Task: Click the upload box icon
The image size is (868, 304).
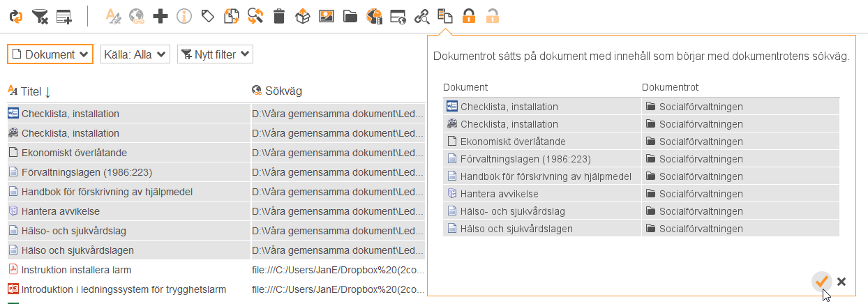Action: [x=302, y=16]
